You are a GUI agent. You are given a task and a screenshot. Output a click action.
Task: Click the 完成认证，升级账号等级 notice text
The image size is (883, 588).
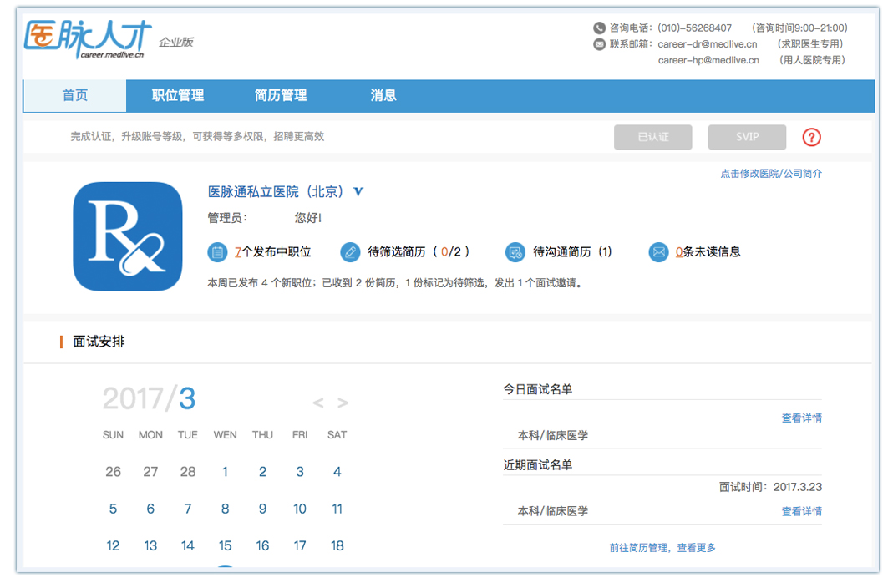[x=197, y=136]
